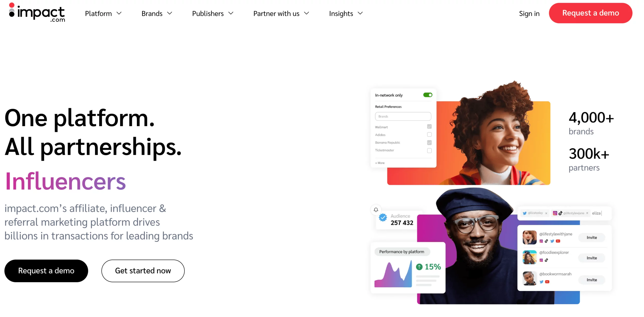Click the Get started now button
Viewport: 644px width, 317px height.
pyautogui.click(x=143, y=270)
